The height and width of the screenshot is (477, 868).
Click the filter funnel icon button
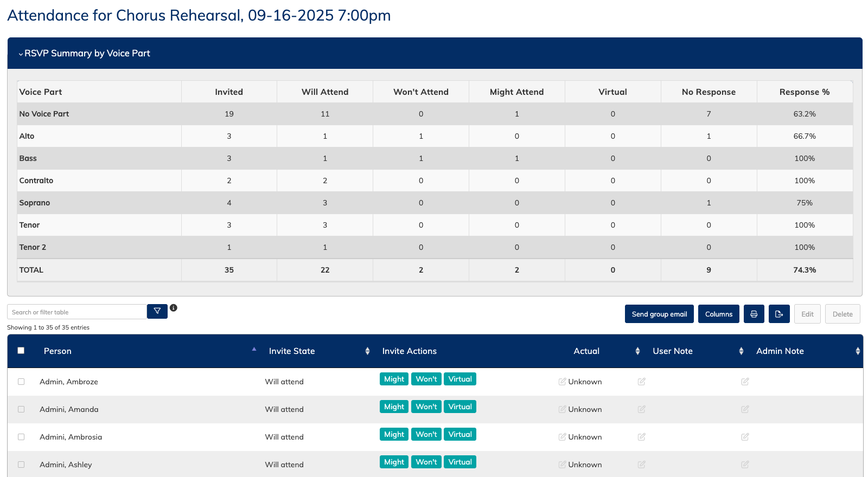[x=157, y=311]
